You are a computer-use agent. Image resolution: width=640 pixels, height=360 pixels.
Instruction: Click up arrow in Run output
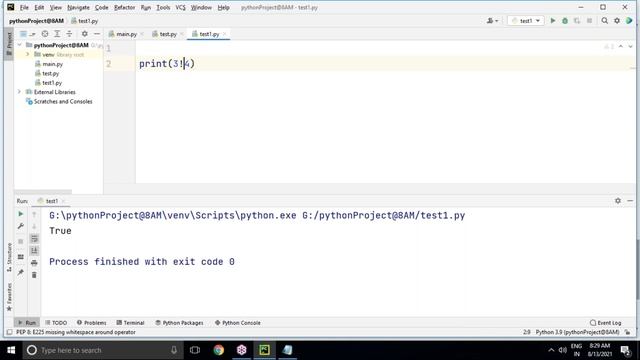pos(34,214)
